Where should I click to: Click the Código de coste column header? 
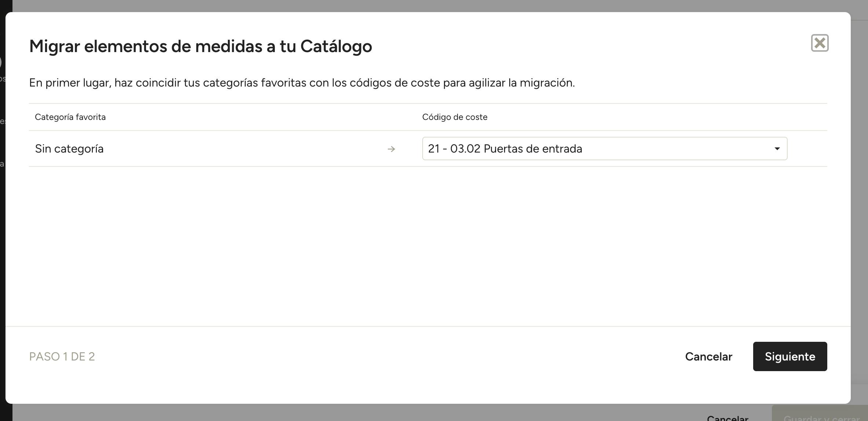[x=455, y=117]
